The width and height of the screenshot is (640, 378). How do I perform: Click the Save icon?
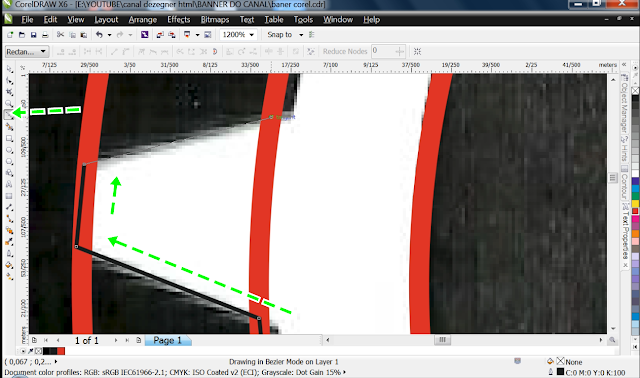(33, 35)
